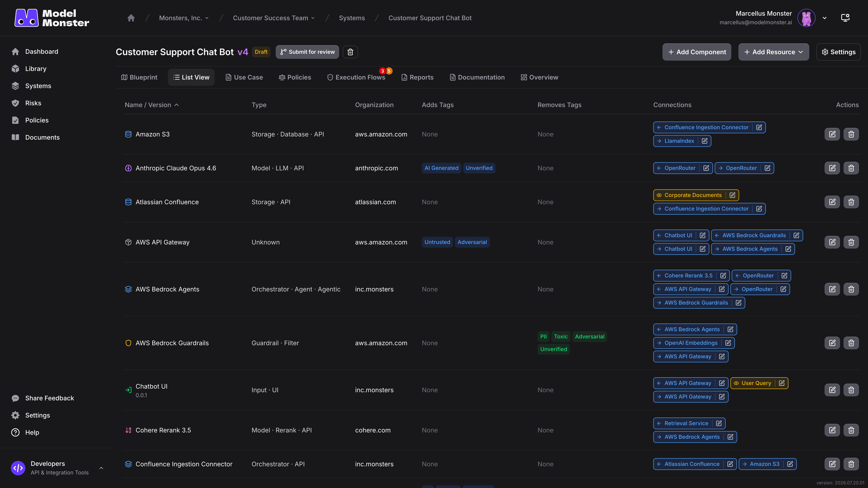Open system Settings button at top right
The width and height of the screenshot is (868, 488).
click(838, 52)
